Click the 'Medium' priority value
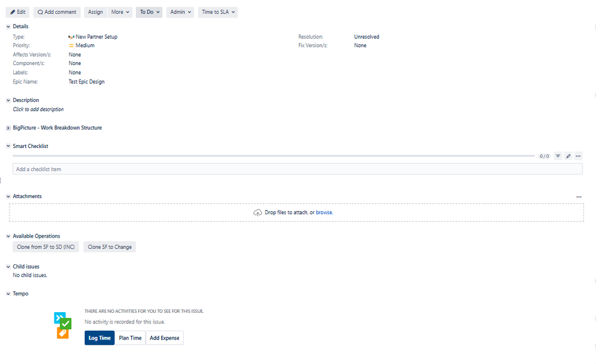 pyautogui.click(x=85, y=45)
